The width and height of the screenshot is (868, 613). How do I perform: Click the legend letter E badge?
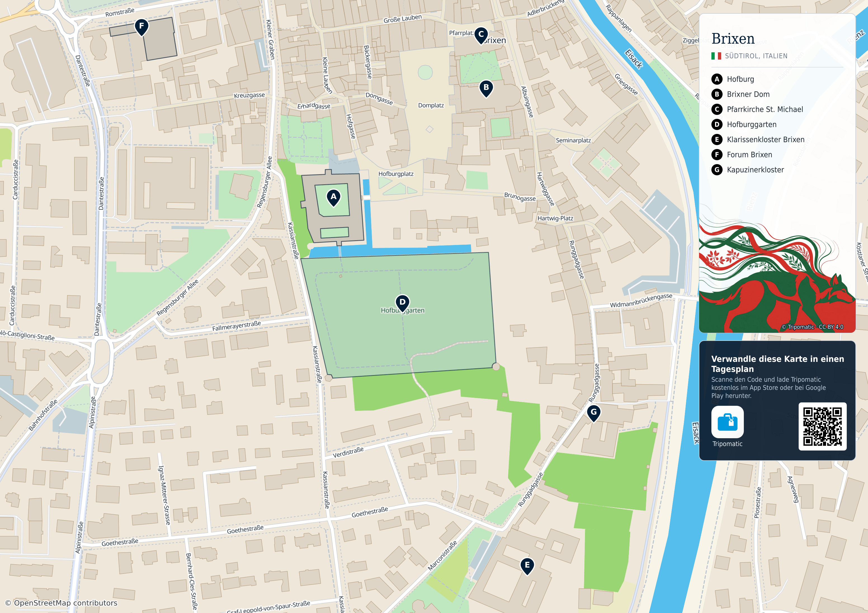coord(717,140)
